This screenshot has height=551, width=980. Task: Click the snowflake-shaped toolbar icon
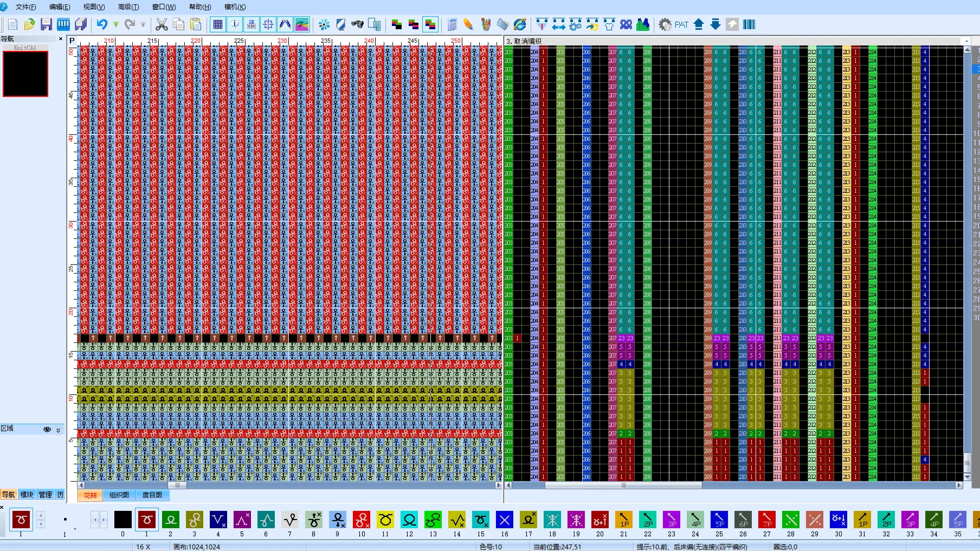click(x=324, y=24)
